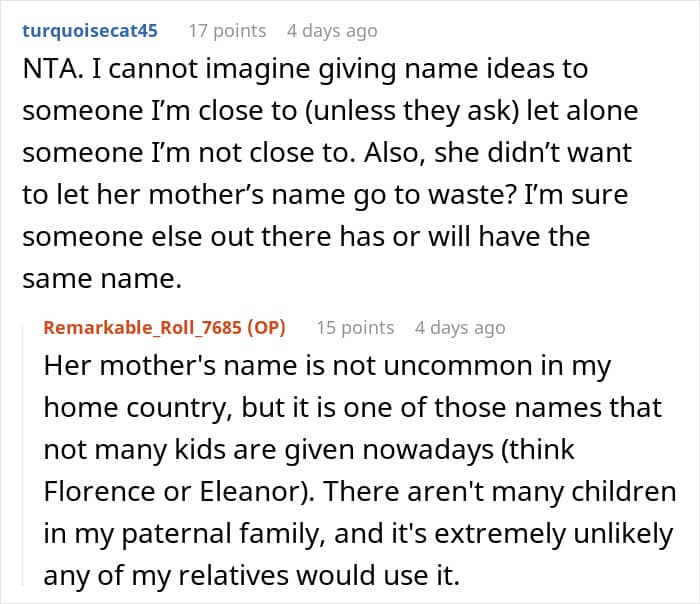Click the word 'nowadays' in the reply

pyautogui.click(x=428, y=450)
